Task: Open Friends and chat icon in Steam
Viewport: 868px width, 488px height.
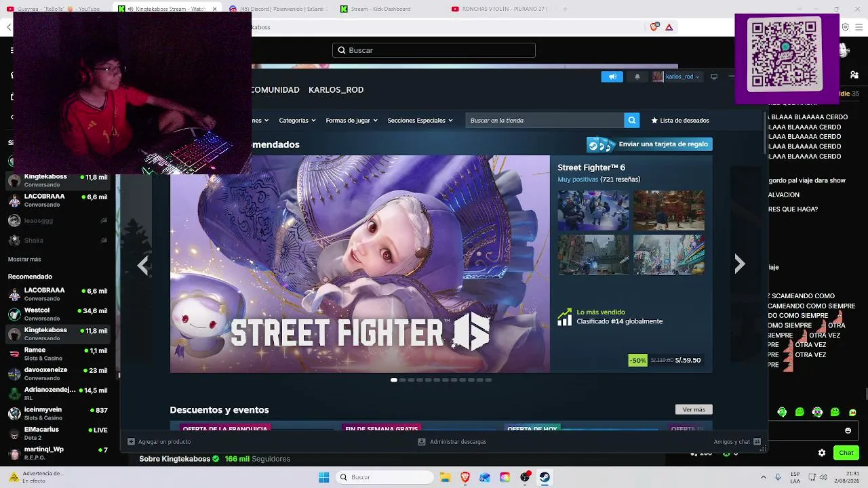Action: point(757,442)
